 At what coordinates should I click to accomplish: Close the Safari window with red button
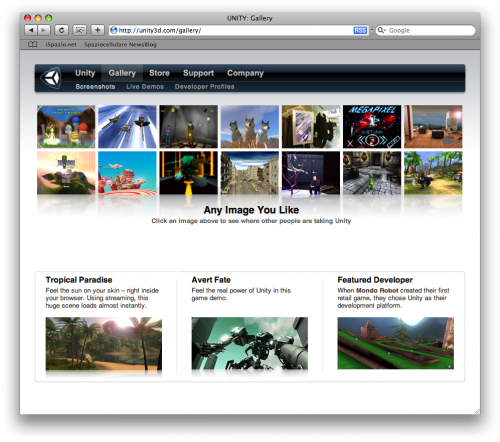pyautogui.click(x=28, y=18)
